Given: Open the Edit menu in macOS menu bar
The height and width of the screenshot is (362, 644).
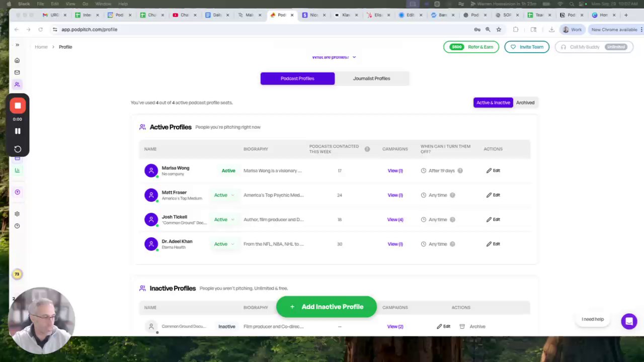Looking at the screenshot, I should click(54, 4).
